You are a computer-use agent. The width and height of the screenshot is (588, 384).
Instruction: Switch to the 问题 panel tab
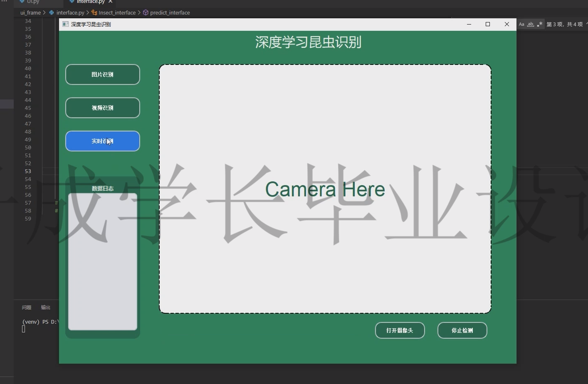[26, 307]
